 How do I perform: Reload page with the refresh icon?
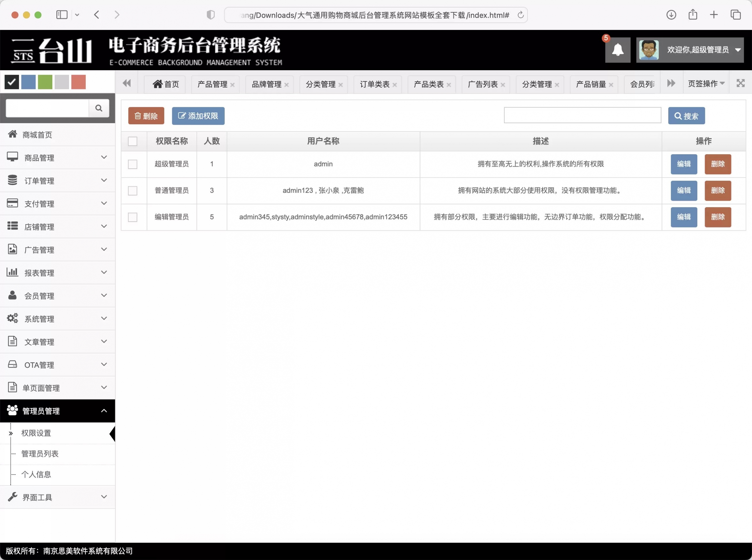coord(521,15)
